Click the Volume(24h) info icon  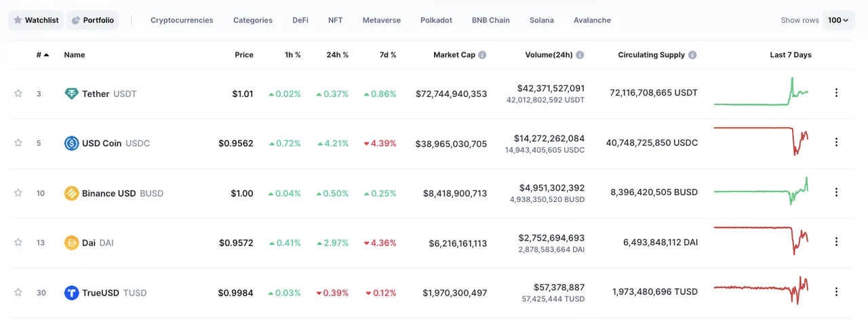tap(580, 55)
